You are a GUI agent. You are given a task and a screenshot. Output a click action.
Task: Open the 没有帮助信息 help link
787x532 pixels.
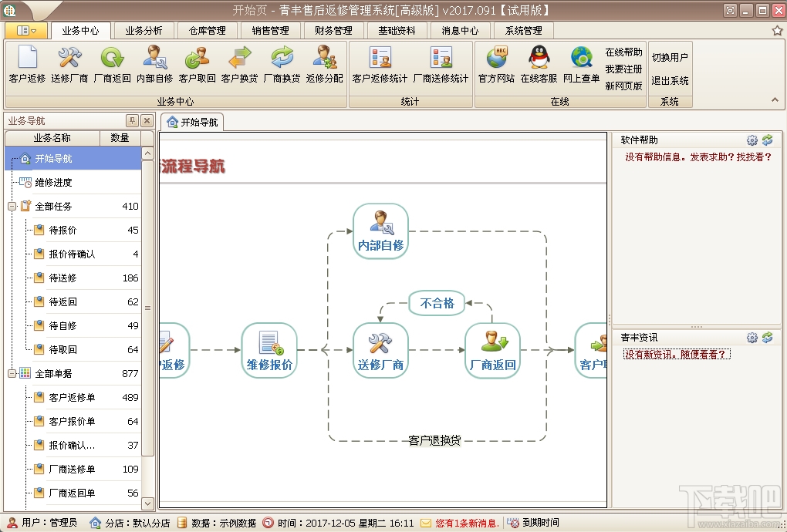pyautogui.click(x=698, y=157)
